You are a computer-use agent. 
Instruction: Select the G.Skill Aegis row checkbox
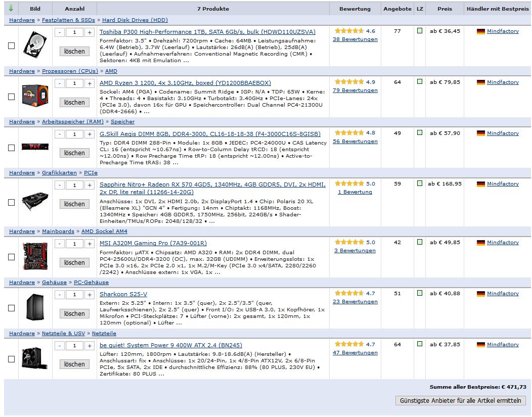click(x=11, y=148)
